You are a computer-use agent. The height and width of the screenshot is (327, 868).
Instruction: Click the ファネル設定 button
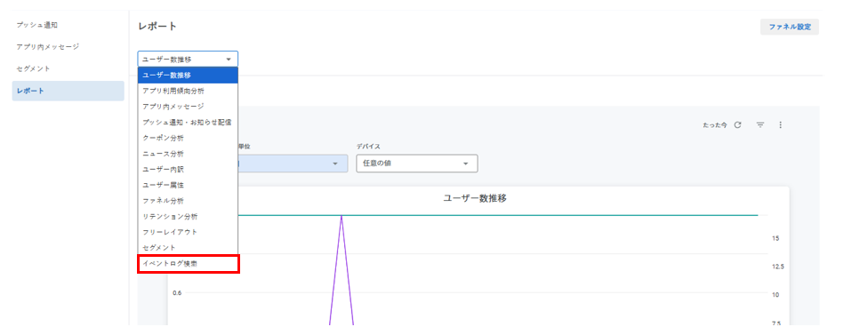pos(790,27)
